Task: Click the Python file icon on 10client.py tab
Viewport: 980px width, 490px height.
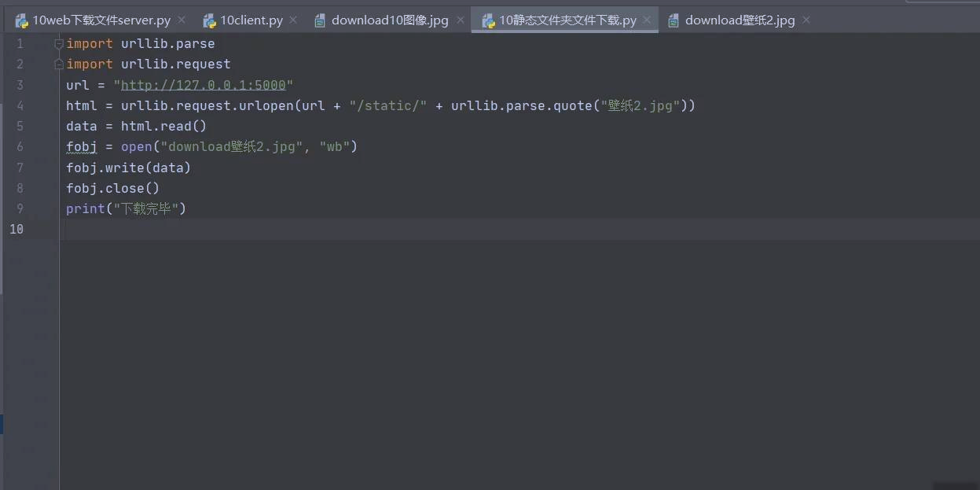Action: click(209, 20)
